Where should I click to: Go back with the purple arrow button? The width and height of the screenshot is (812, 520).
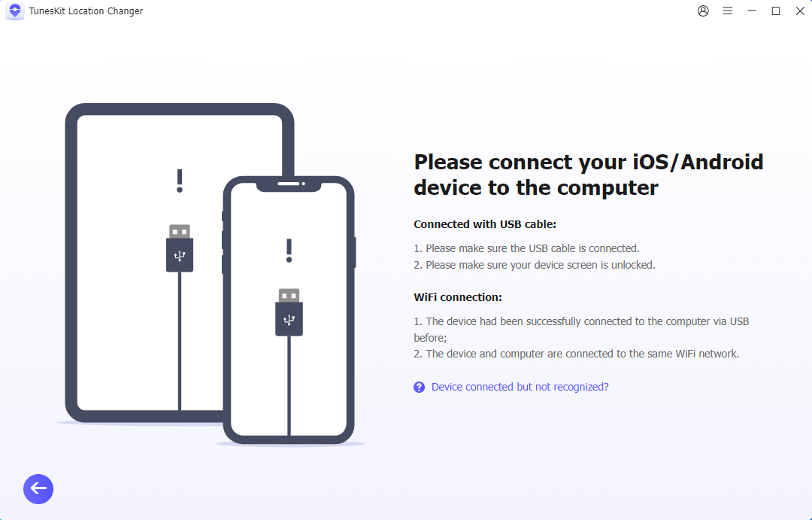click(38, 489)
